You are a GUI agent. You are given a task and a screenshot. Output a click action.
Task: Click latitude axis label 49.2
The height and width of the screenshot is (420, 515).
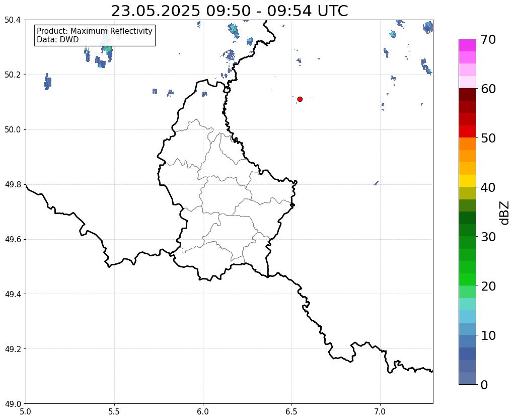[x=13, y=349]
